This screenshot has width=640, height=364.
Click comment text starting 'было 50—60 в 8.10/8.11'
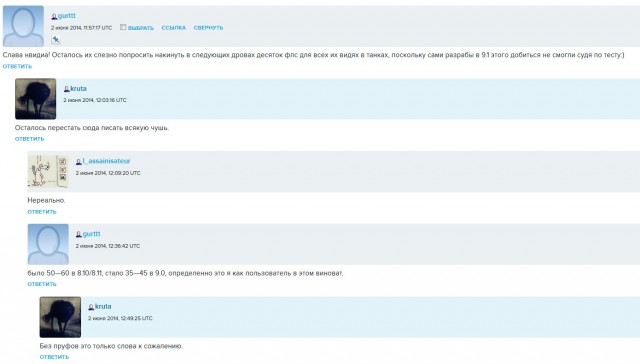click(x=185, y=273)
